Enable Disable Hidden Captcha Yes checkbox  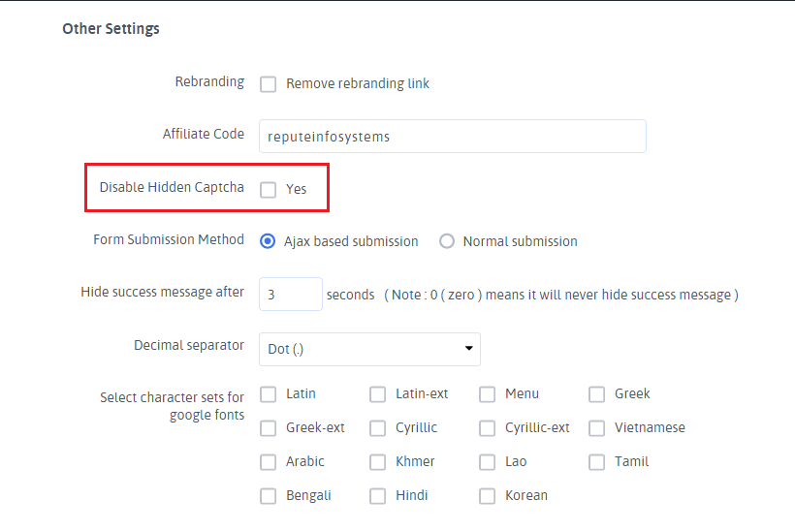click(269, 190)
